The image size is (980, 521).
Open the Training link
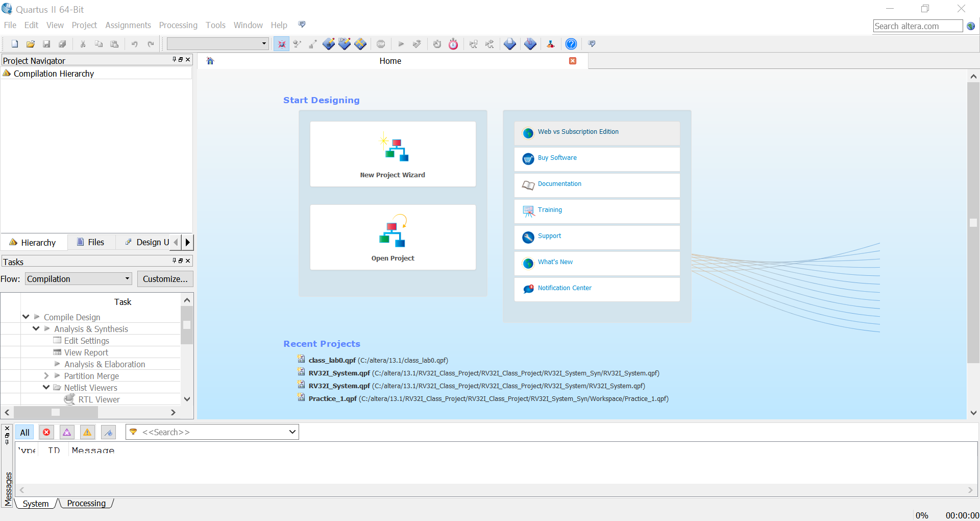(597, 211)
